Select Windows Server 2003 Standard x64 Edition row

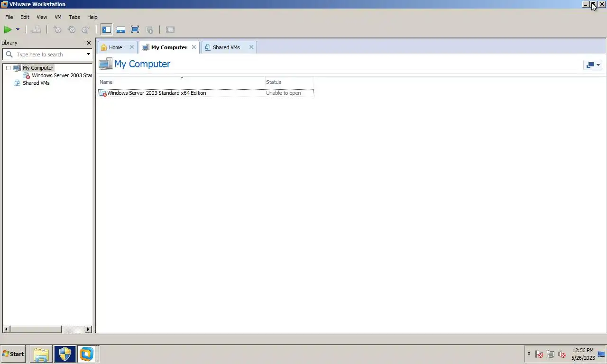206,93
